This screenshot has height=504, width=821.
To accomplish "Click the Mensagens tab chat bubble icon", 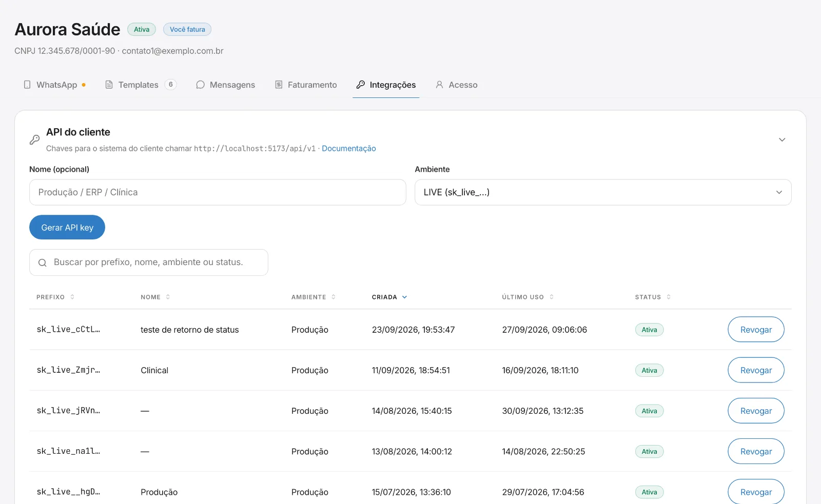I will pyautogui.click(x=200, y=85).
